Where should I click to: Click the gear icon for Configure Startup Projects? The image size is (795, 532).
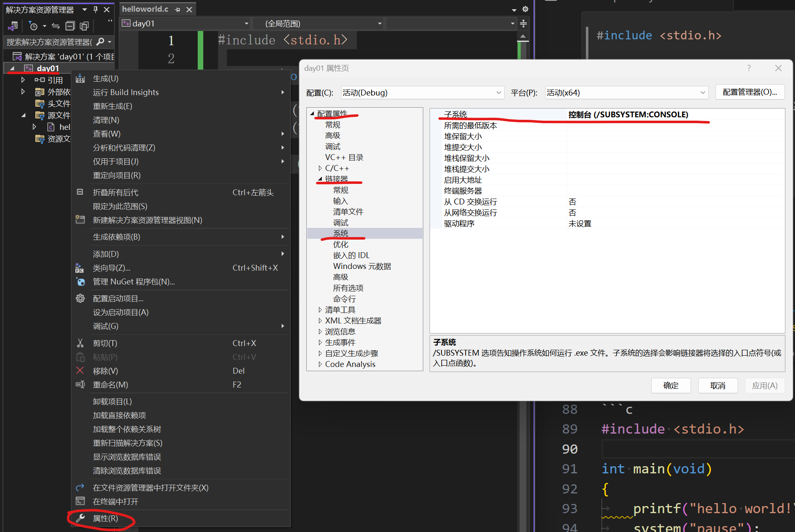[x=80, y=298]
